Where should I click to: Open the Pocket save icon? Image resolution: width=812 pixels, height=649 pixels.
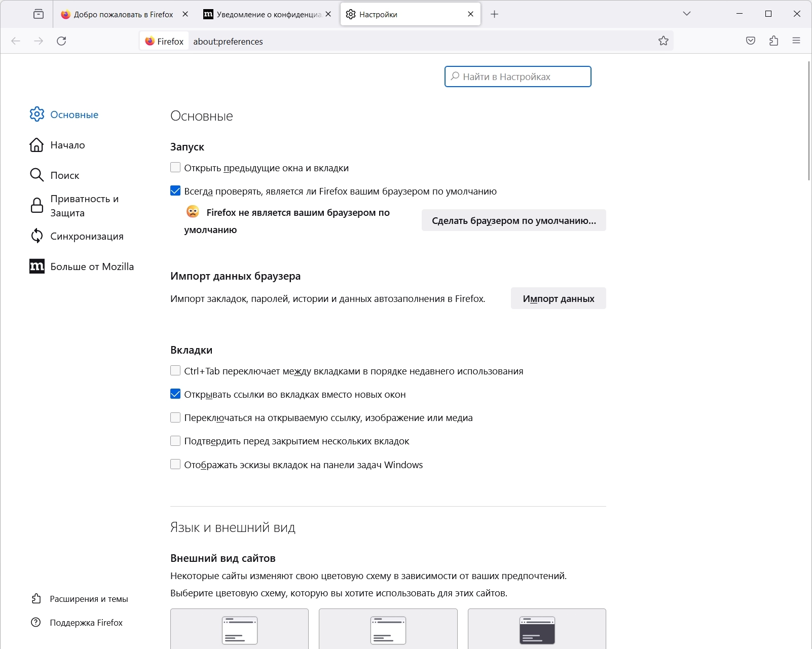pos(751,41)
